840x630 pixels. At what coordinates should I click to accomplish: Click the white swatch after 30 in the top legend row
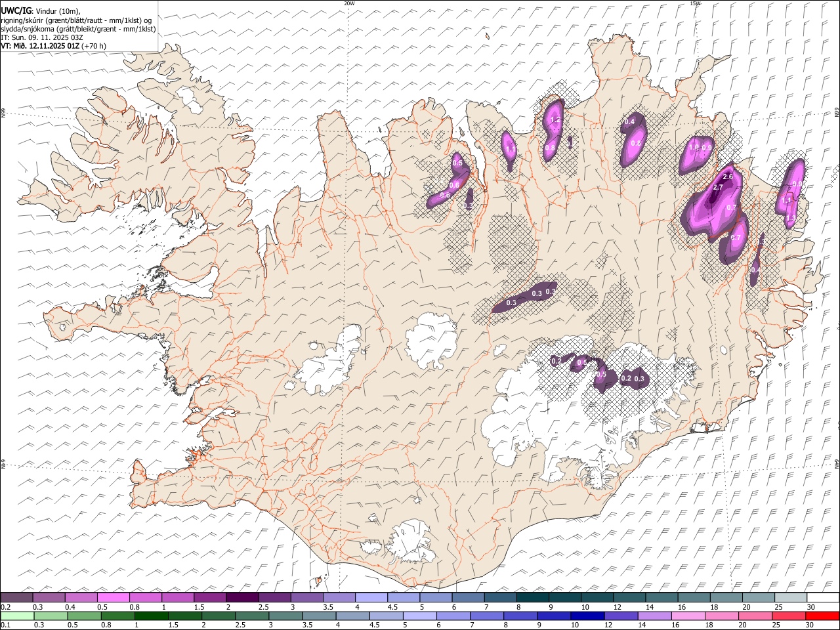822,598
